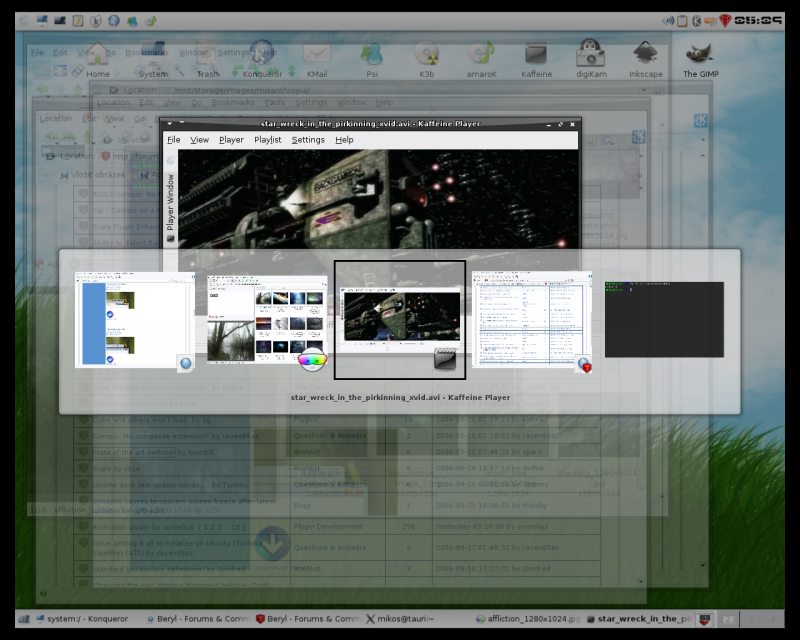The width and height of the screenshot is (800, 640).
Task: Open Kaffeine's Help menu
Action: [344, 140]
